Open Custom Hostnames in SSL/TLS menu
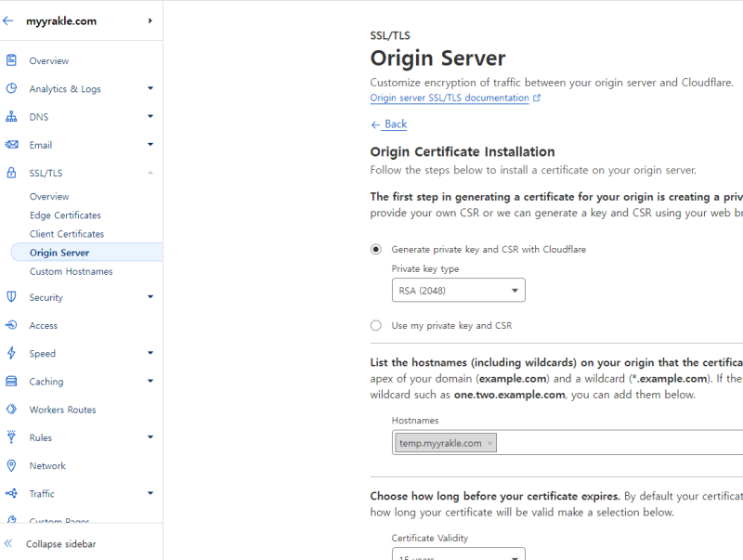 [71, 271]
